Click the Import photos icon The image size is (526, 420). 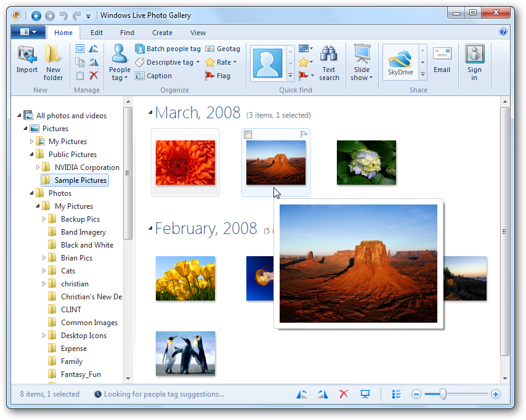[27, 62]
